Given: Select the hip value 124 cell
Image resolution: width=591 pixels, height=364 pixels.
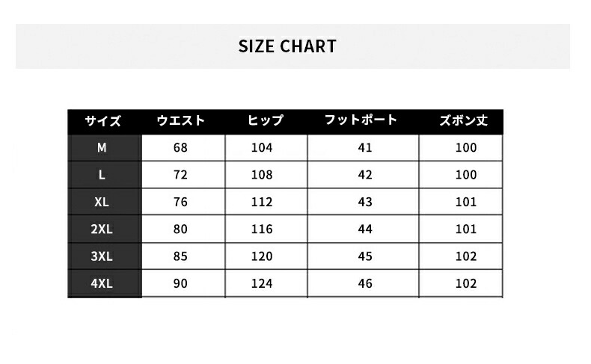Looking at the screenshot, I should (x=262, y=283).
